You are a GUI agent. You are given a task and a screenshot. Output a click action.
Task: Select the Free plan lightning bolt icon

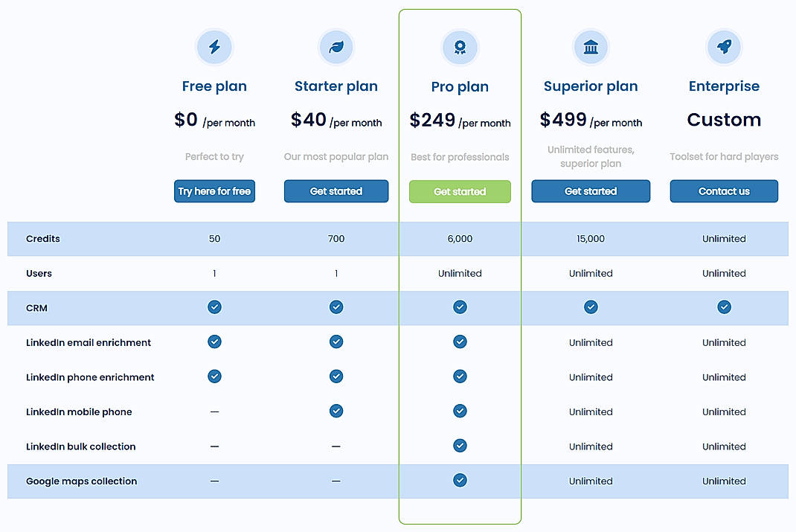coord(214,47)
